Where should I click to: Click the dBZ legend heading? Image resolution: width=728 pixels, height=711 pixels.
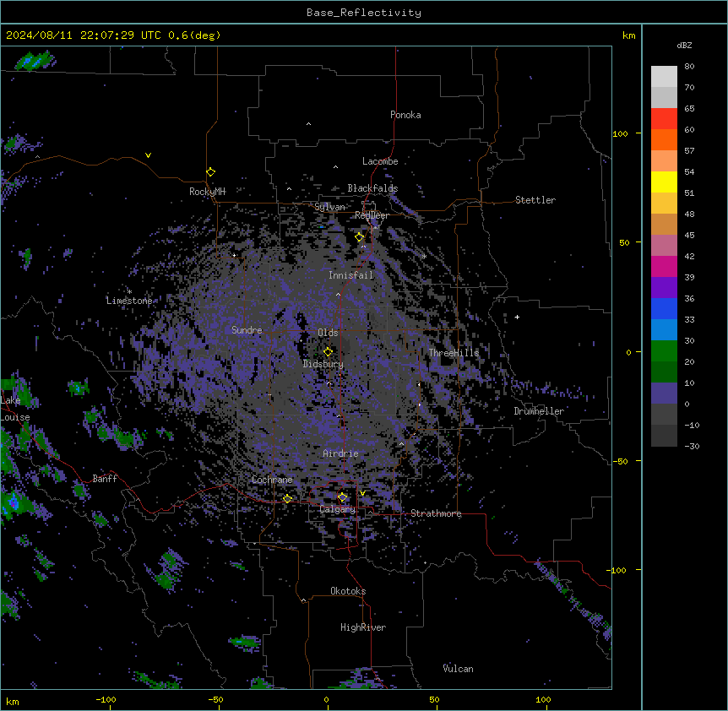click(684, 46)
